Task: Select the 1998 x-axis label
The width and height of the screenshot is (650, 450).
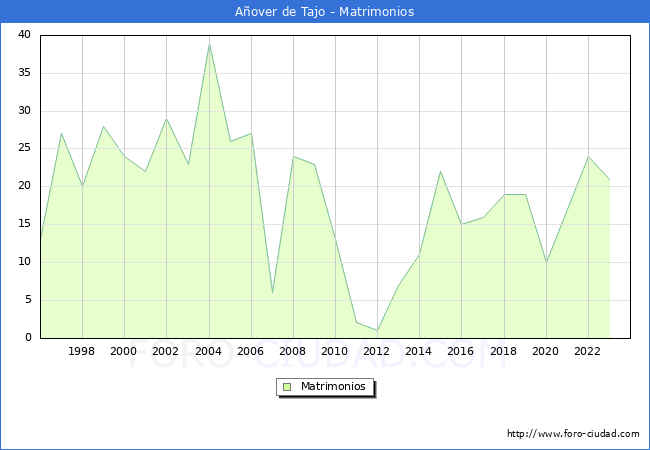Action: point(82,351)
